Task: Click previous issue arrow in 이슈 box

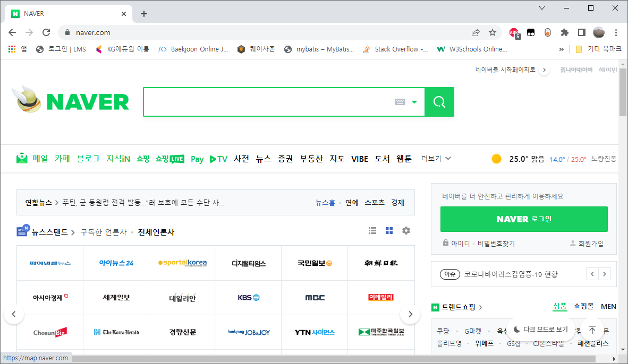Action: (x=592, y=274)
